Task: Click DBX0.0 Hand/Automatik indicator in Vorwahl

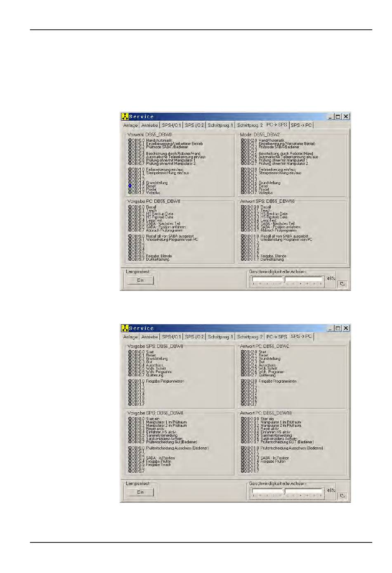Action: tap(130, 140)
